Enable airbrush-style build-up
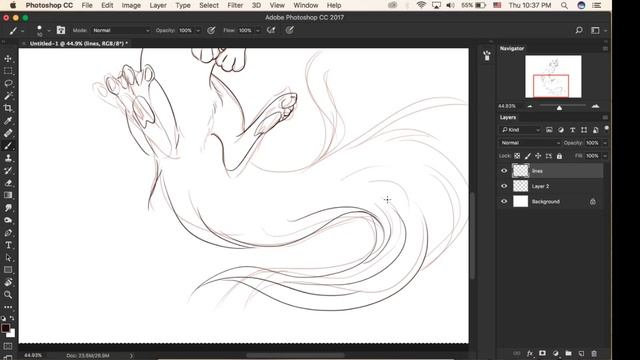Image resolution: width=640 pixels, height=360 pixels. pyautogui.click(x=271, y=30)
